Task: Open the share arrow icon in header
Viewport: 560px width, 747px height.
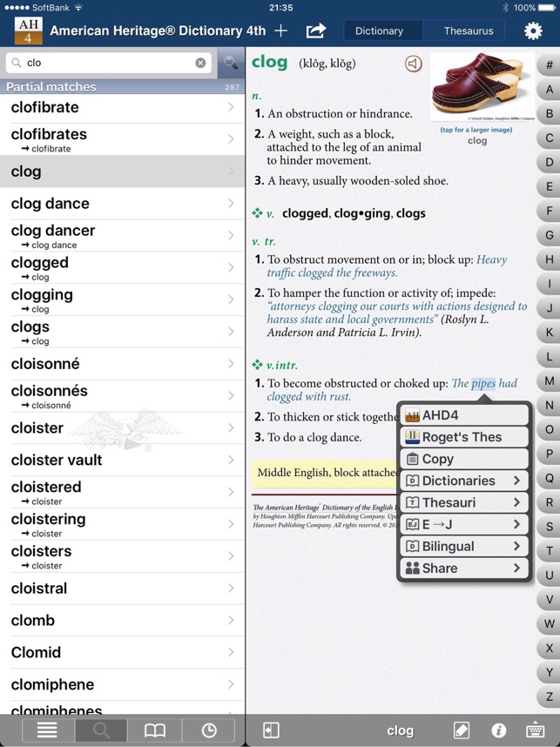Action: [316, 31]
